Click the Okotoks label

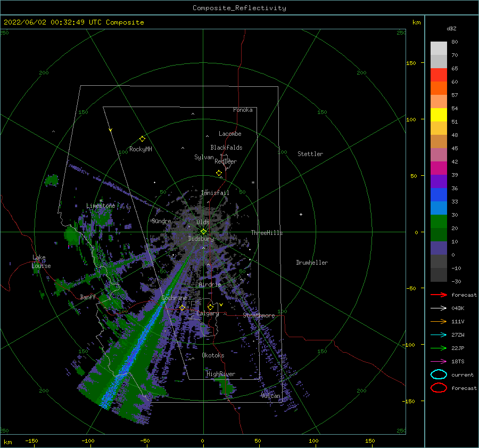point(213,355)
